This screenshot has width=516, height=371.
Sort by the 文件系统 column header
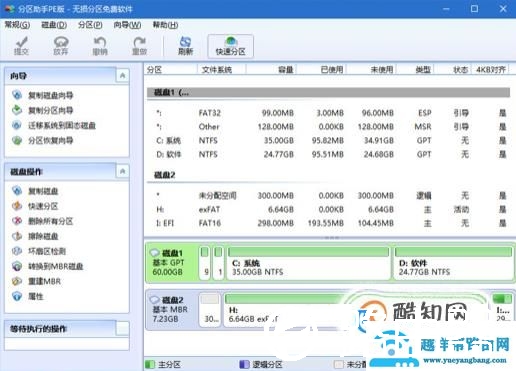(222, 69)
